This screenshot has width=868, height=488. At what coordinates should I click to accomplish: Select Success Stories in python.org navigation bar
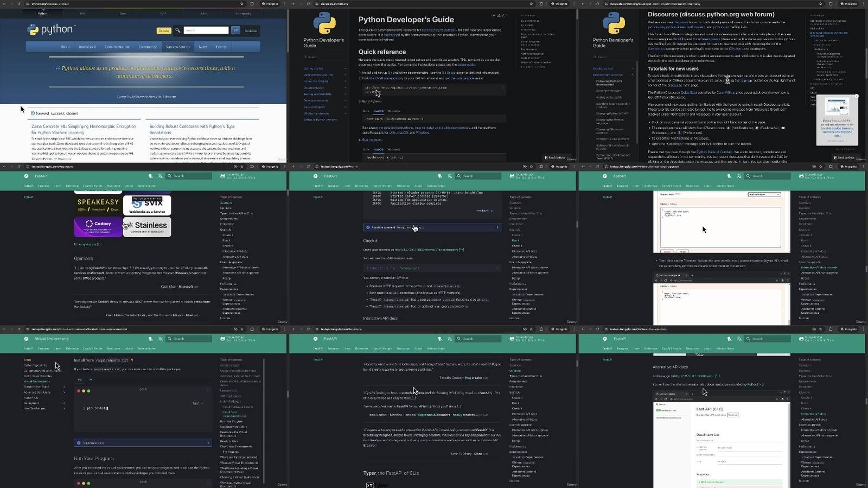coord(177,47)
